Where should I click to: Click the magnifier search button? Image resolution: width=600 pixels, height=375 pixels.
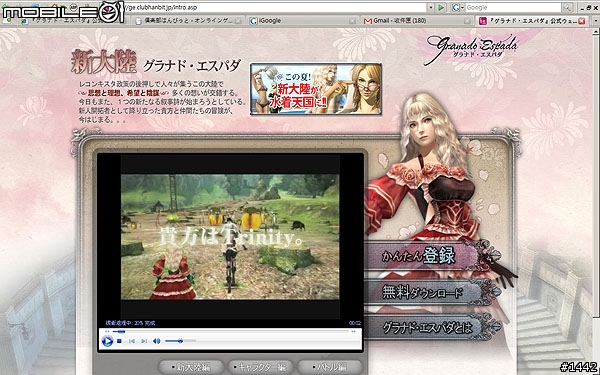[567, 7]
